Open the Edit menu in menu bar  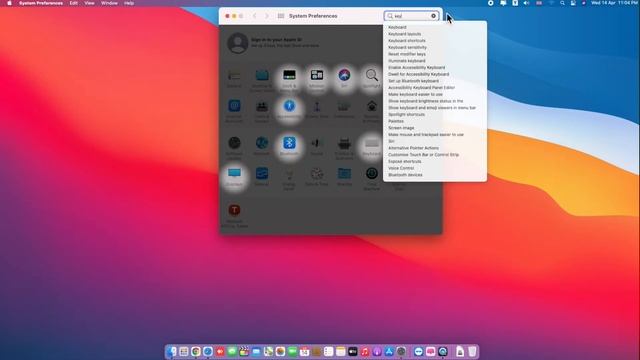73,3
